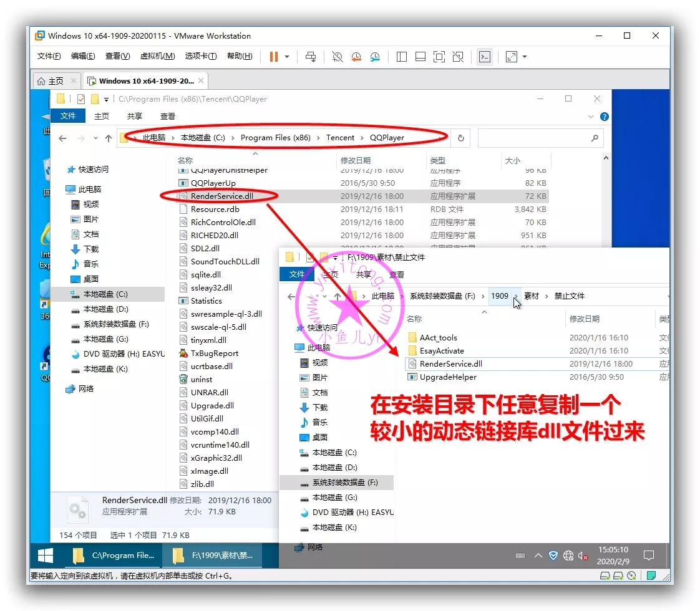Click the muted volume icon in system tray
The height and width of the screenshot is (611, 700).
(583, 556)
